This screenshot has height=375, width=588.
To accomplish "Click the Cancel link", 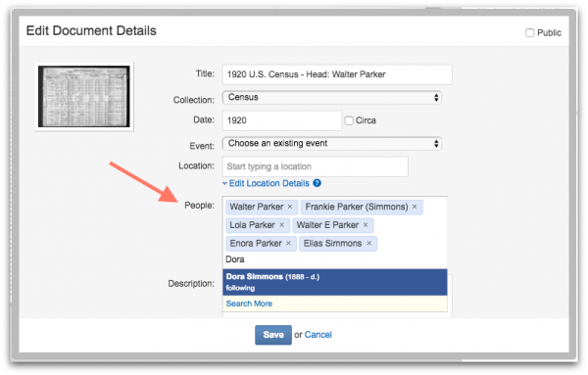I will coord(318,335).
